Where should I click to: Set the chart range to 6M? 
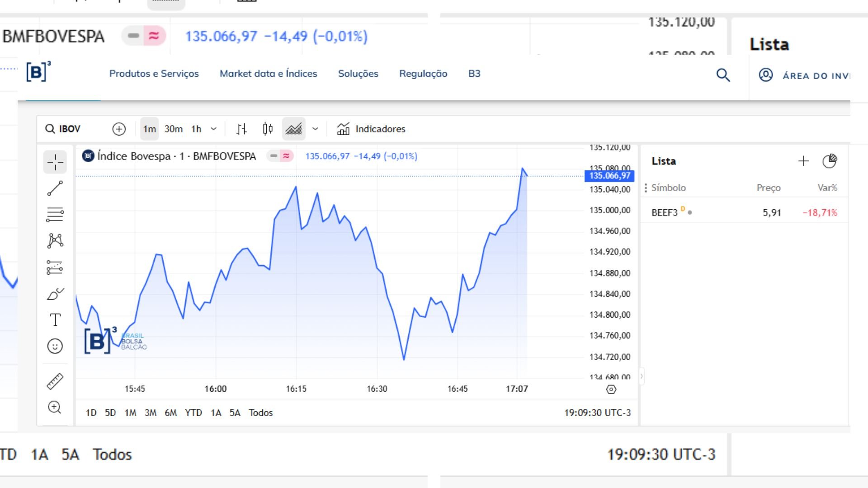click(171, 413)
